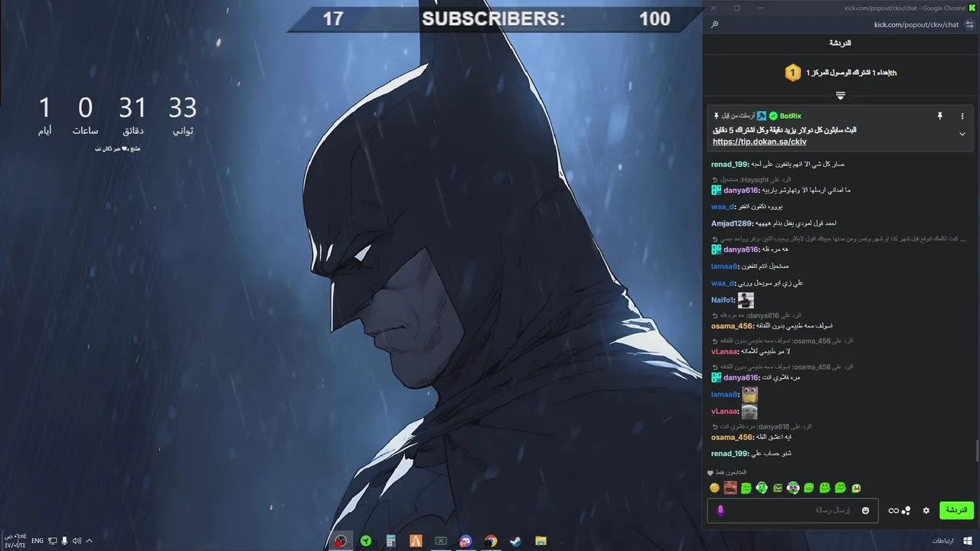Click the chat vertical scrollbar
This screenshot has width=980, height=551.
tap(977, 452)
